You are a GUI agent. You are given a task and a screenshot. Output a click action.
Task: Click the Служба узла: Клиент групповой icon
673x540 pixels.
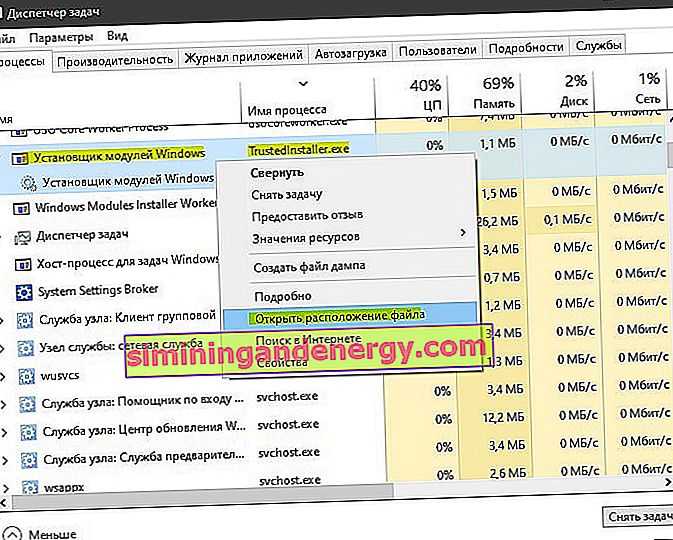[24, 320]
